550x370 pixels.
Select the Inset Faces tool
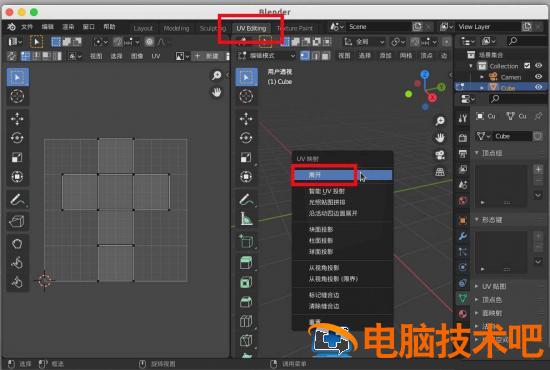tap(246, 282)
